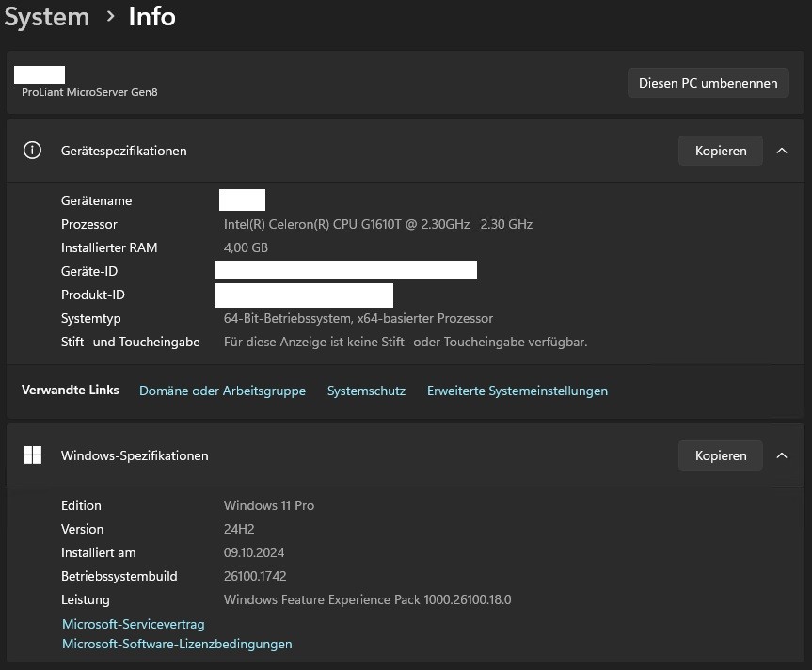Click the Installierter RAM label

109,248
